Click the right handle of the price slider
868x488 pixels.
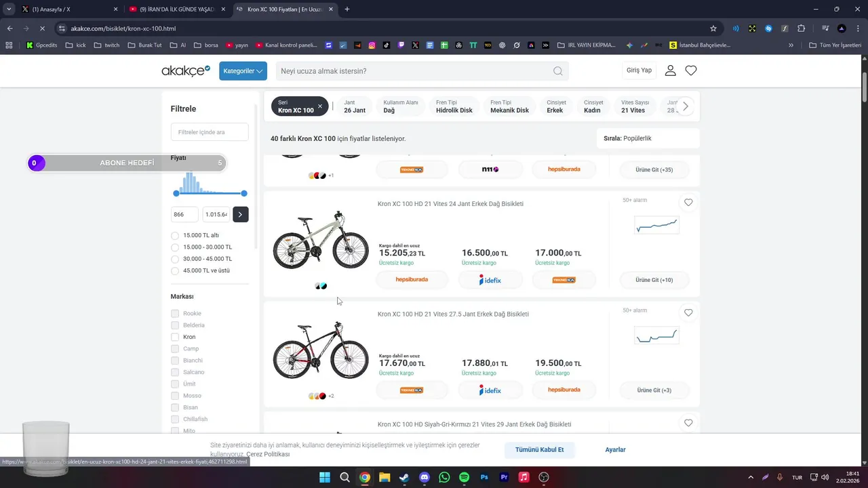pyautogui.click(x=244, y=194)
